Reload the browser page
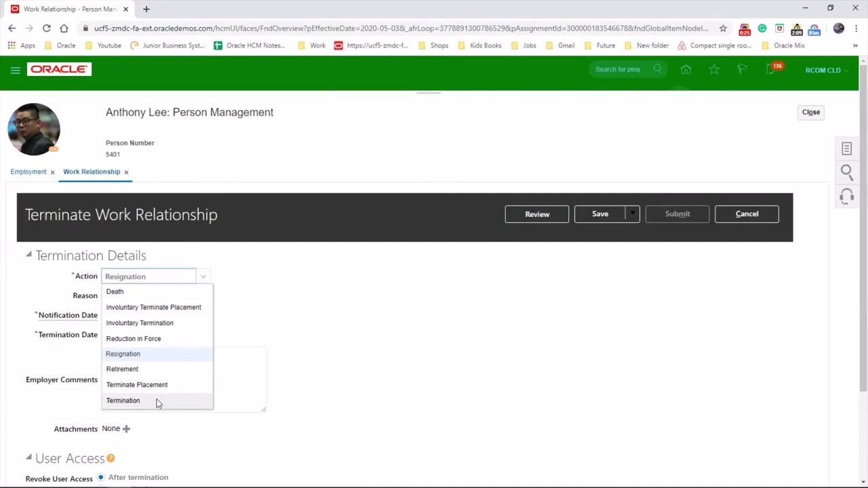This screenshot has height=488, width=868. (x=46, y=28)
